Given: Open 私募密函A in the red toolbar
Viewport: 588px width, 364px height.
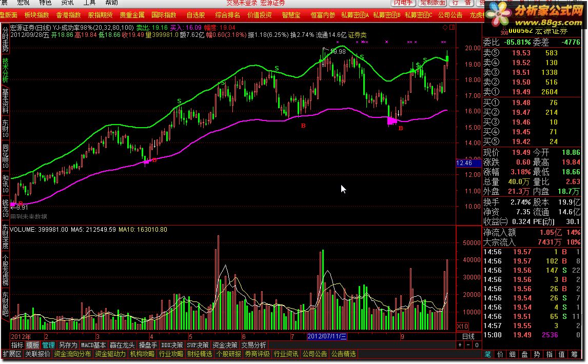Looking at the screenshot, I should click(355, 15).
